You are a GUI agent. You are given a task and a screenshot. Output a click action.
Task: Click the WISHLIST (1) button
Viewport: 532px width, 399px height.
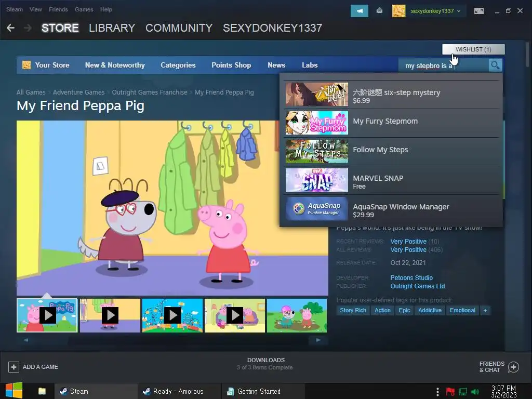tap(473, 49)
